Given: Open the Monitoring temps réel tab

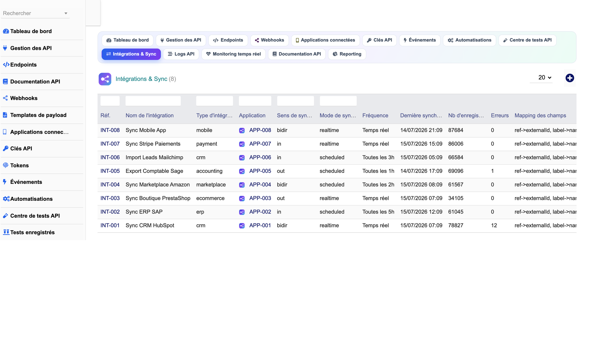Looking at the screenshot, I should click(233, 54).
